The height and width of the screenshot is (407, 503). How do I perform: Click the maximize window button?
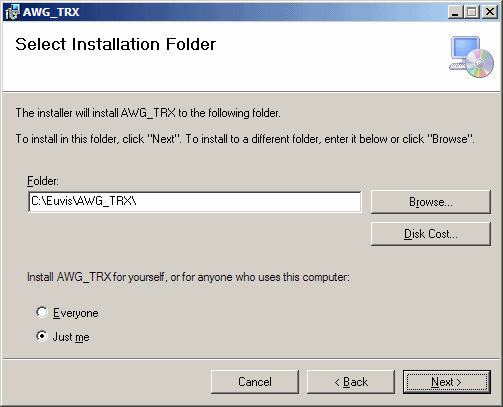click(x=472, y=12)
